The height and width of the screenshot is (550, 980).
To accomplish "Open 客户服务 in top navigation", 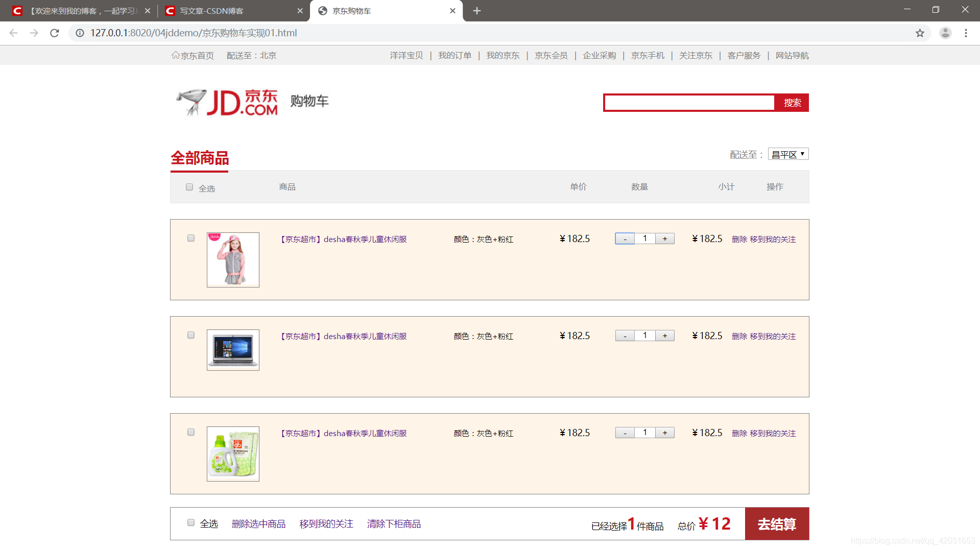I will click(x=744, y=55).
